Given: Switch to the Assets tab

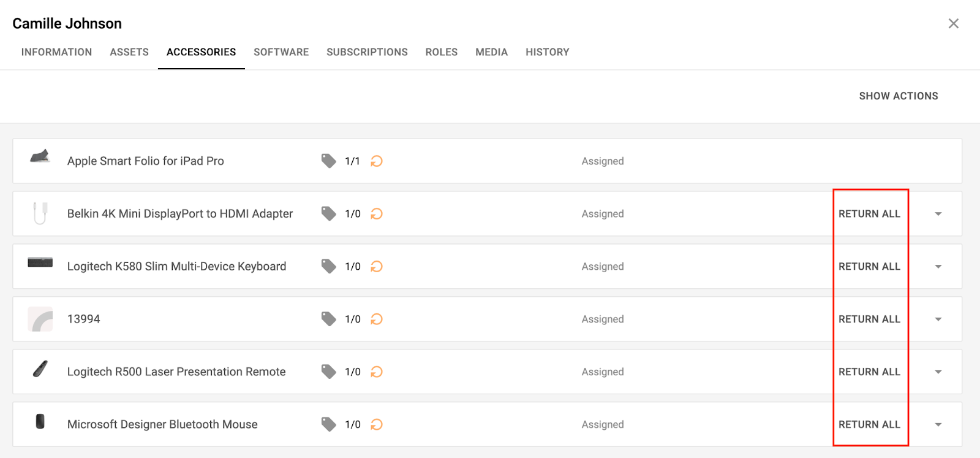Looking at the screenshot, I should pyautogui.click(x=129, y=52).
